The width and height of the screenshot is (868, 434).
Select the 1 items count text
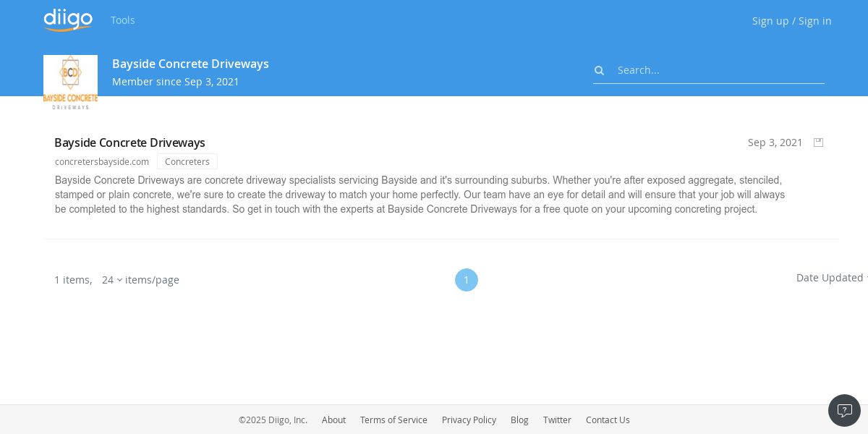(x=73, y=280)
